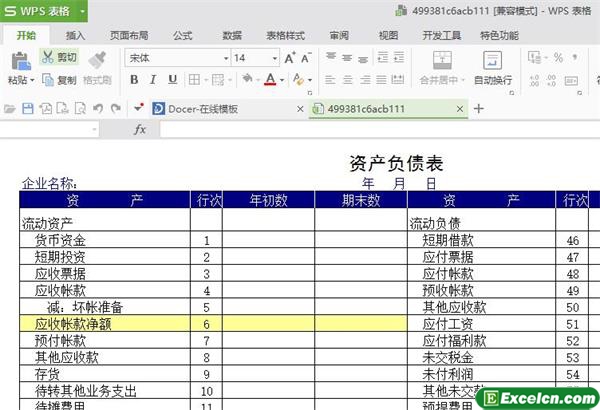
Task: Click the cell borders icon
Action: [194, 80]
